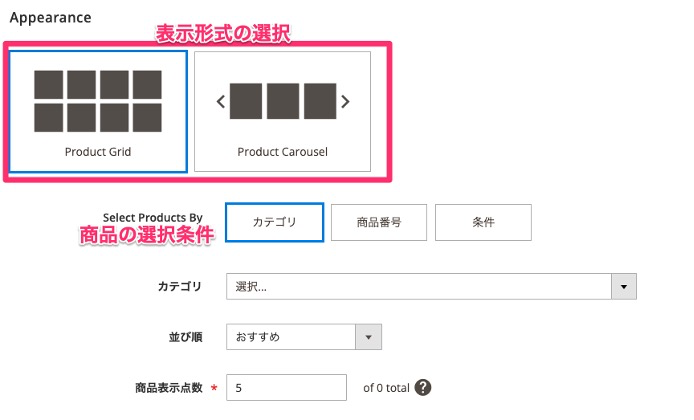Select products by 商品番号
Viewport: 694px width, 420px height.
pos(379,222)
